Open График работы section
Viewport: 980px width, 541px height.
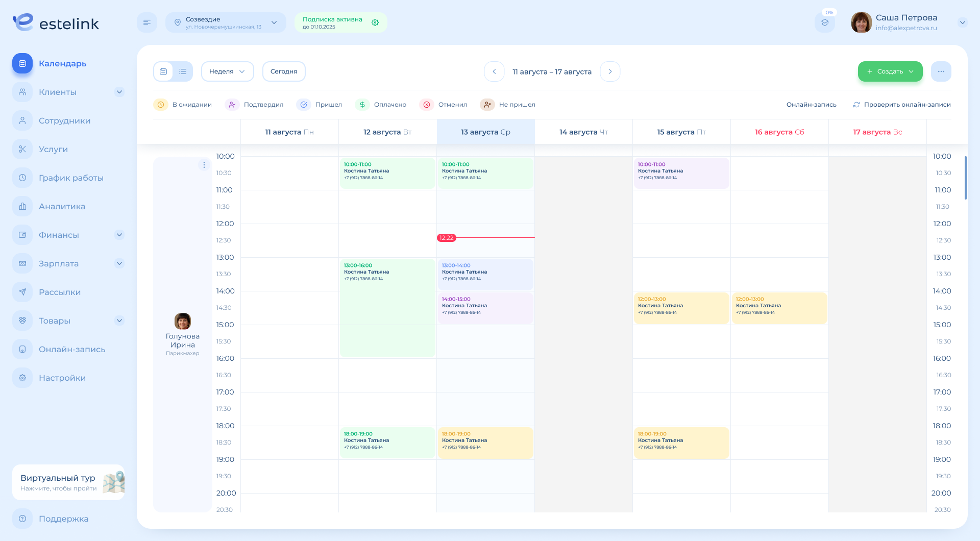click(x=71, y=178)
